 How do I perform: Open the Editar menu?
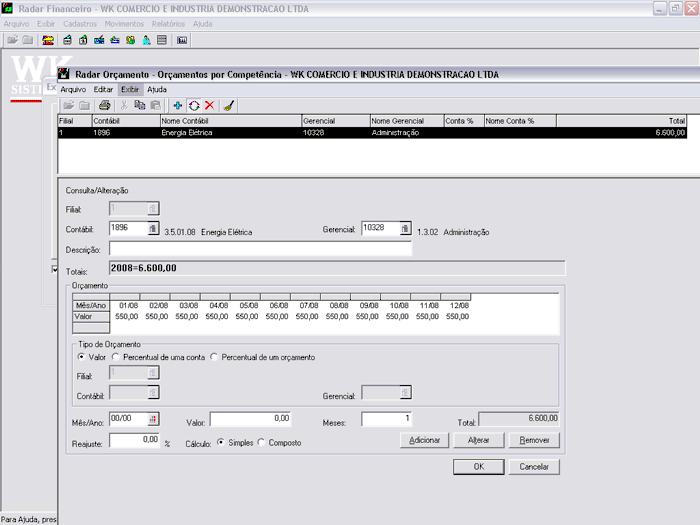pyautogui.click(x=103, y=89)
